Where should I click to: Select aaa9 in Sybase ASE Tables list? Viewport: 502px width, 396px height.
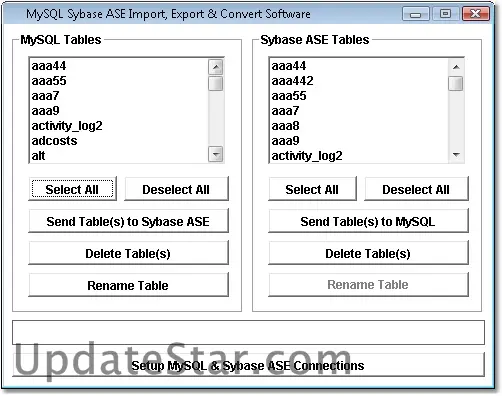coord(359,141)
